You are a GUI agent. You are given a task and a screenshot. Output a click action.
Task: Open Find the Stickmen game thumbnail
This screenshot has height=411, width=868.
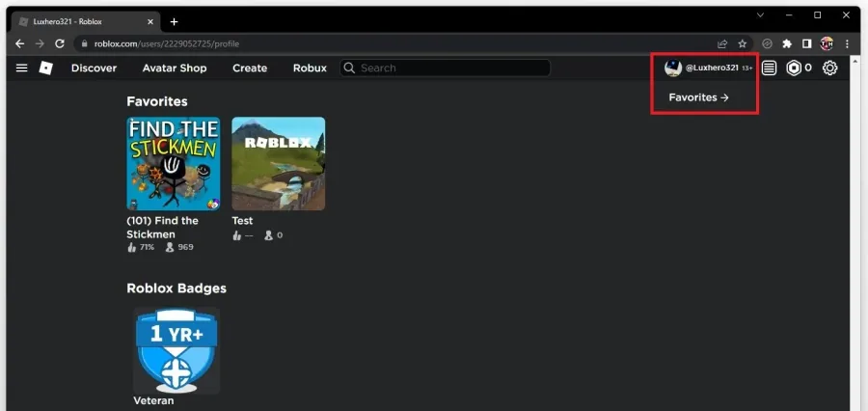click(174, 163)
